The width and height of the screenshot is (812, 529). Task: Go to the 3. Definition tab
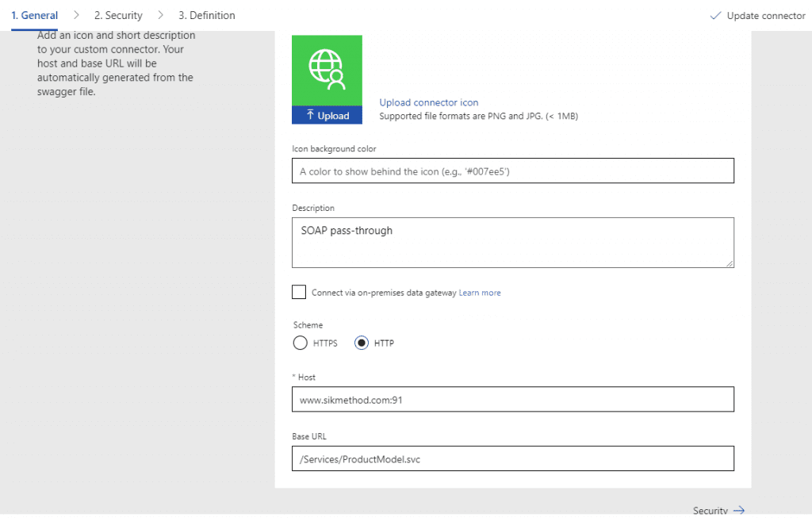click(x=206, y=15)
